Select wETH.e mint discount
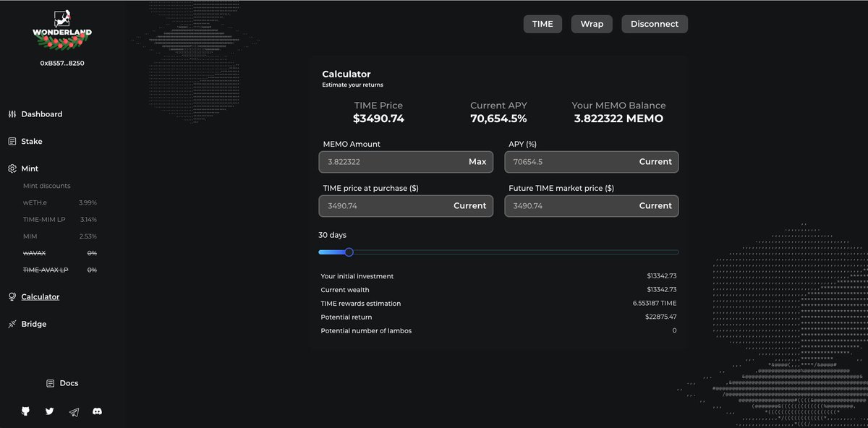The width and height of the screenshot is (868, 428). point(60,202)
